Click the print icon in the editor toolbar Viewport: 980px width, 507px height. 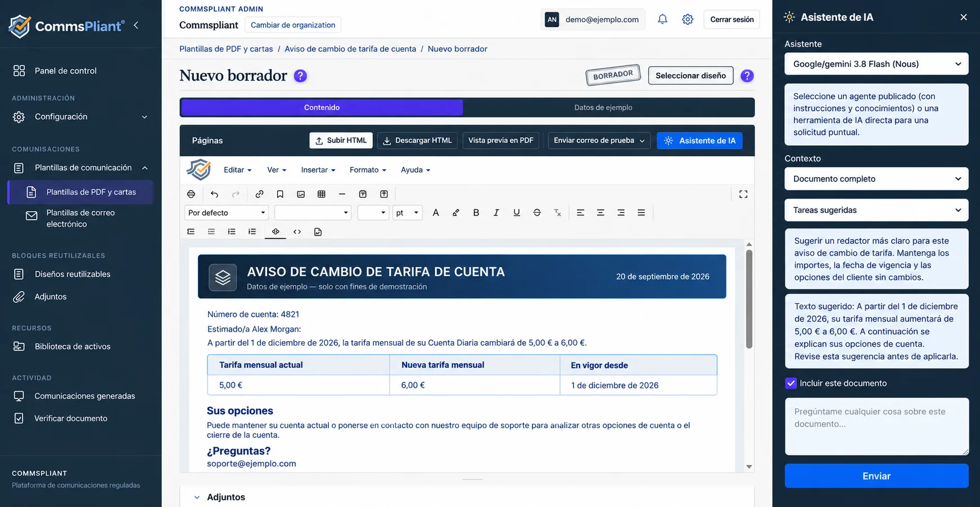coord(191,194)
